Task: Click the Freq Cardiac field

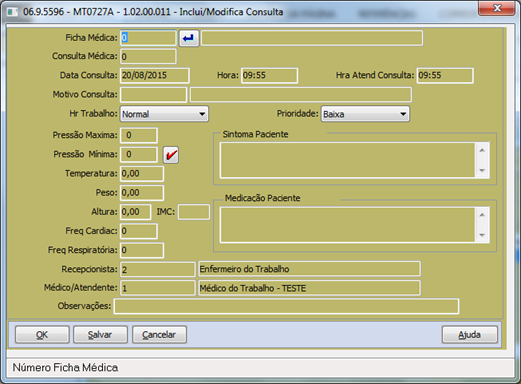Action: click(139, 231)
